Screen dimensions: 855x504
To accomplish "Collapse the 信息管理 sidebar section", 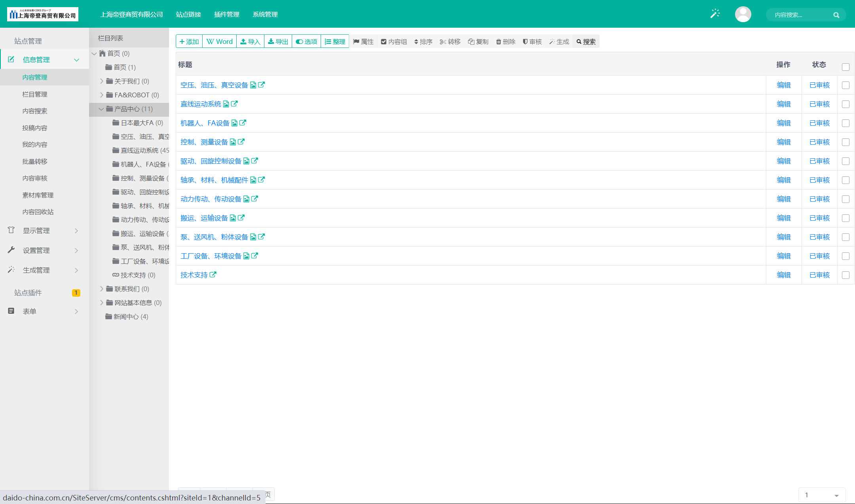I will (44, 59).
